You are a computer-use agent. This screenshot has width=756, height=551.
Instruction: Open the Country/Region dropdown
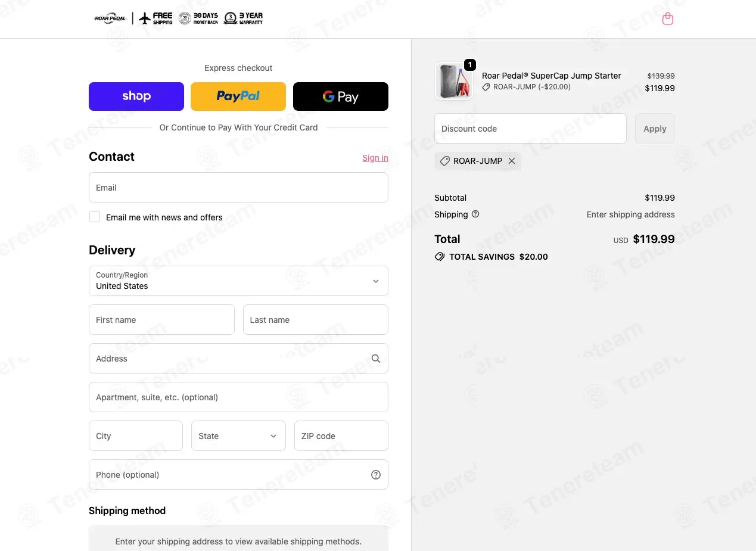pos(238,281)
